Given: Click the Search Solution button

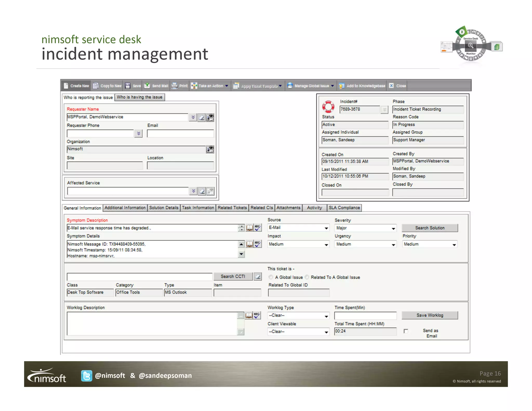Looking at the screenshot, I should tap(430, 228).
